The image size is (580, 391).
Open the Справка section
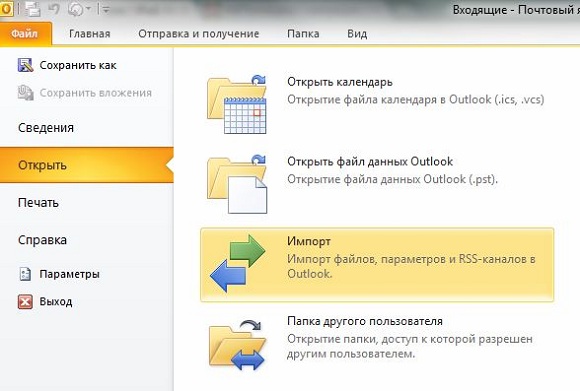point(43,240)
